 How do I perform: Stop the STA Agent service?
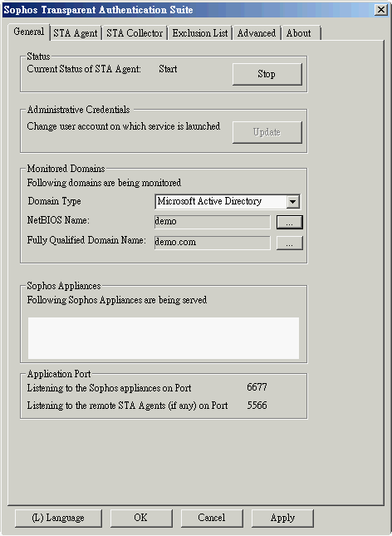tap(267, 74)
